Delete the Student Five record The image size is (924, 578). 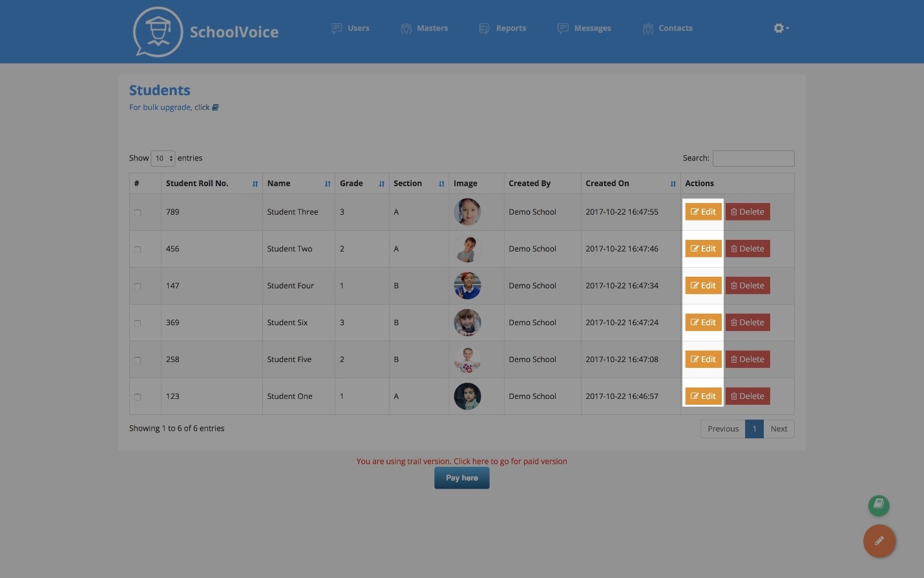748,359
